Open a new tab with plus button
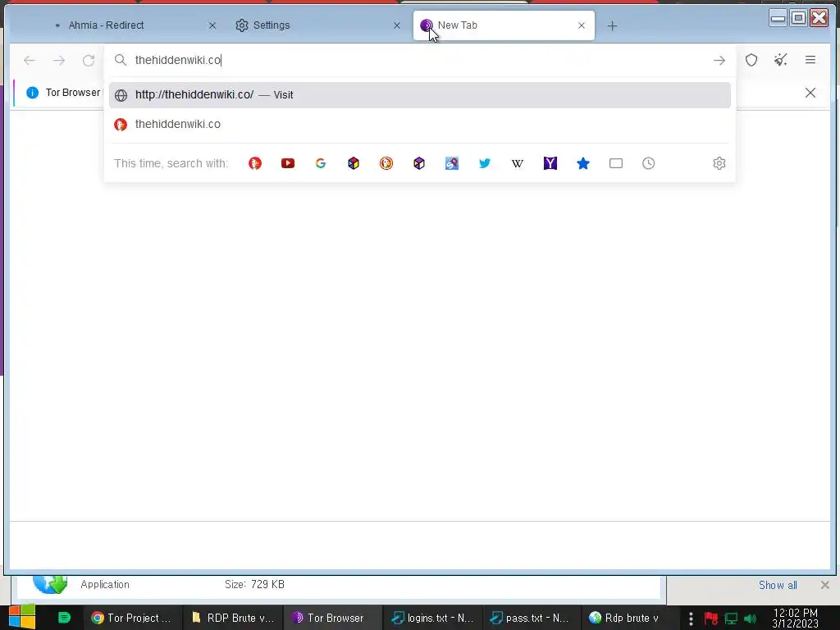This screenshot has width=840, height=630. tap(612, 25)
